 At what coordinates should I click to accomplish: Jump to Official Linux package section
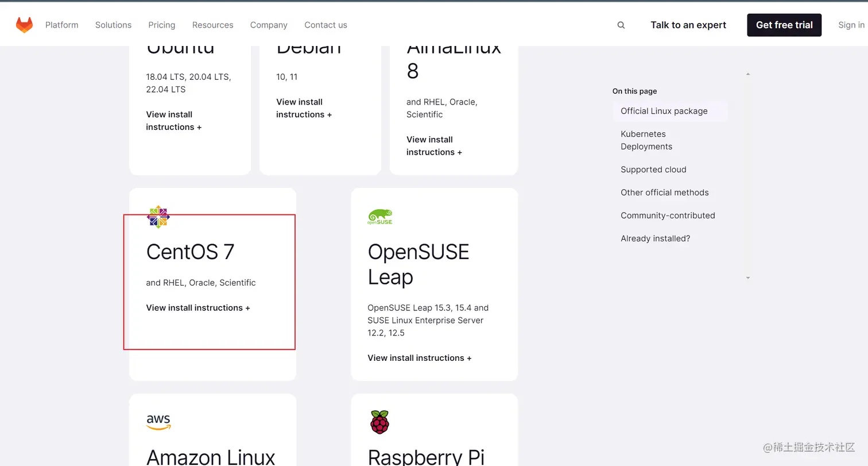[670, 111]
